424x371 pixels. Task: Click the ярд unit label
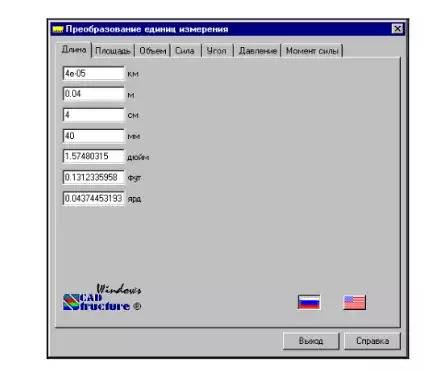[134, 199]
